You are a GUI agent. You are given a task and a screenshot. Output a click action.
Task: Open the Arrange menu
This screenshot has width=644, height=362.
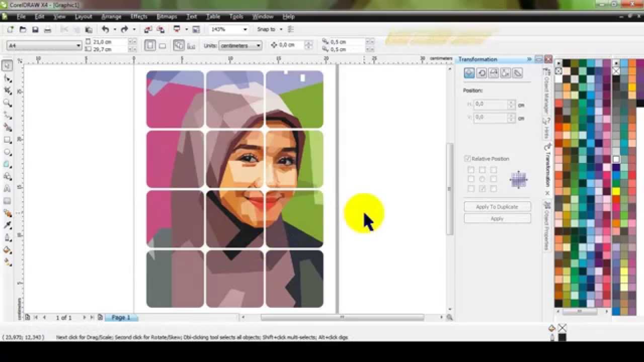[111, 17]
